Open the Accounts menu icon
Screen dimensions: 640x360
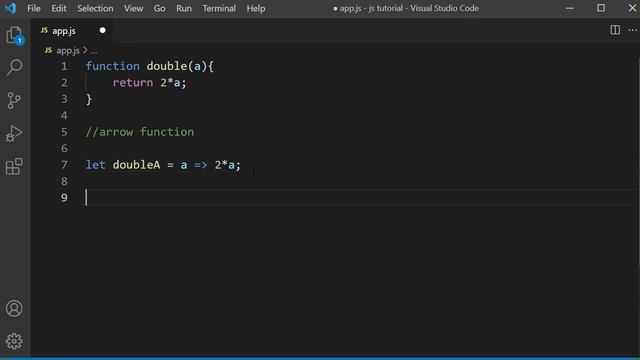(14, 309)
